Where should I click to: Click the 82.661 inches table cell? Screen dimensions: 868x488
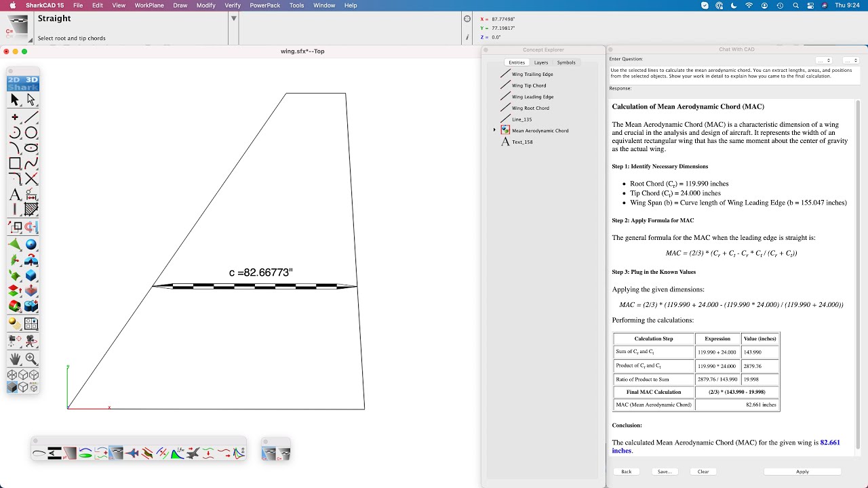[737, 405]
